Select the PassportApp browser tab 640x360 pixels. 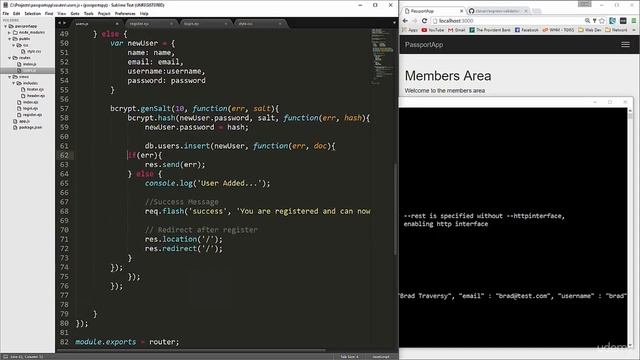[x=434, y=11]
